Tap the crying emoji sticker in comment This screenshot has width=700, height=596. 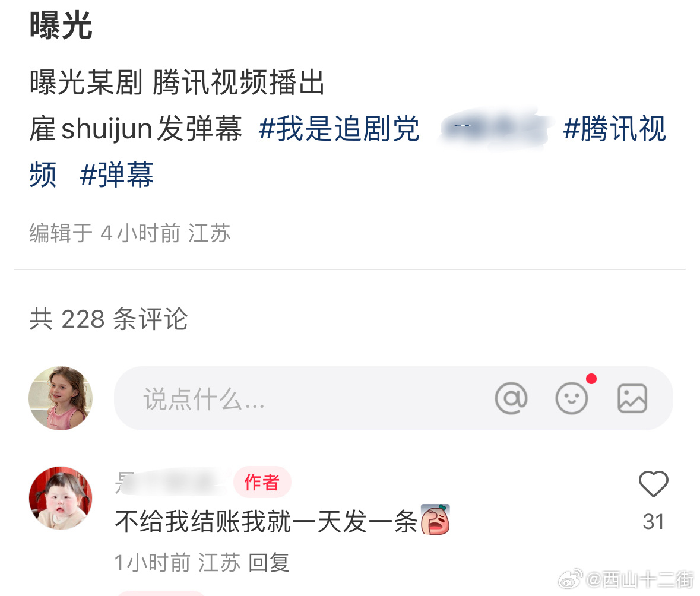(435, 519)
